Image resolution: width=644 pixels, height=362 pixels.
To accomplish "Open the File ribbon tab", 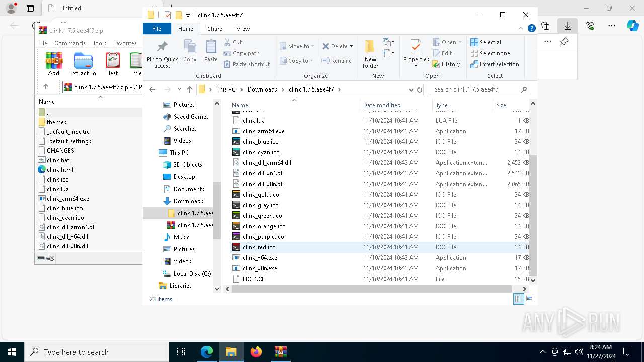I will pyautogui.click(x=157, y=29).
